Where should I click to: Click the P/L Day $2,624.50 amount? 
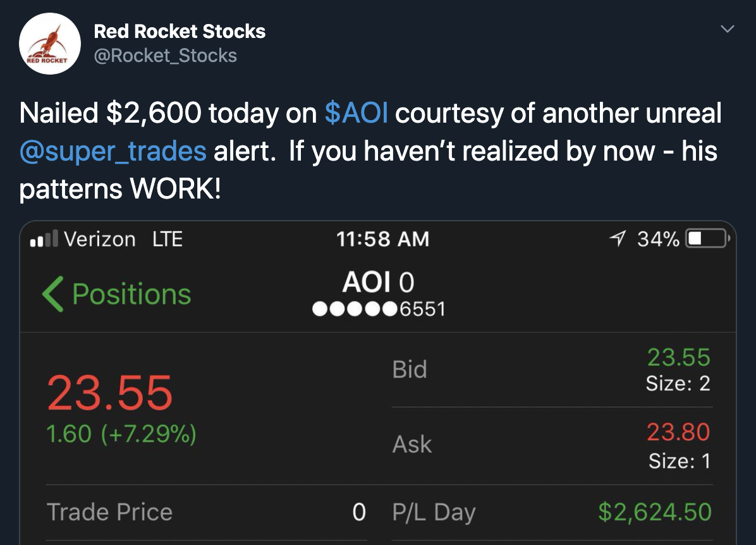pos(655,512)
